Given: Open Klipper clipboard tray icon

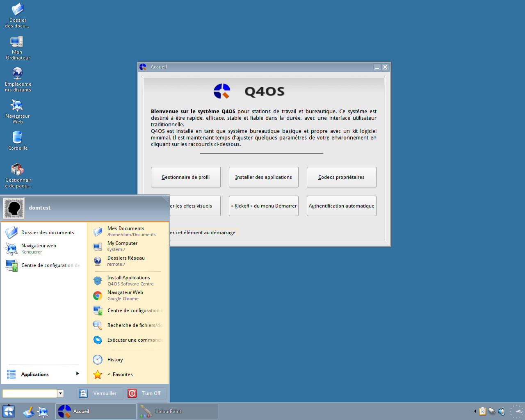Looking at the screenshot, I should point(483,411).
